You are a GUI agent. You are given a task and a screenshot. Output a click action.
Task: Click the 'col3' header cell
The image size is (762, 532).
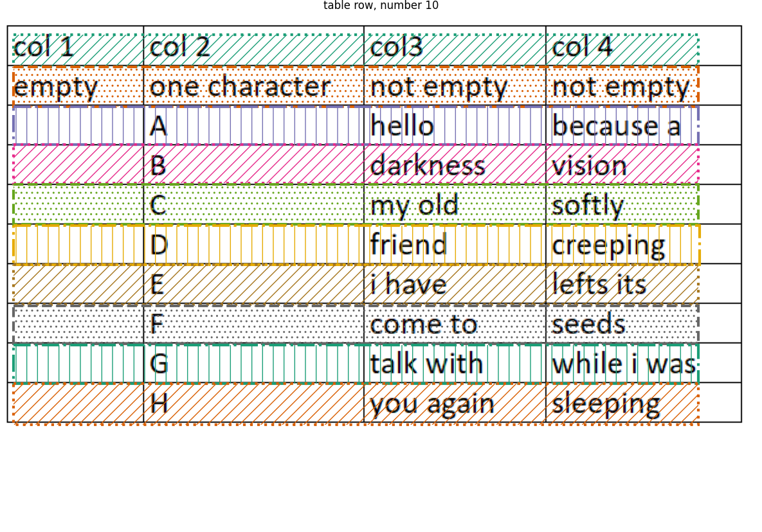(x=455, y=46)
